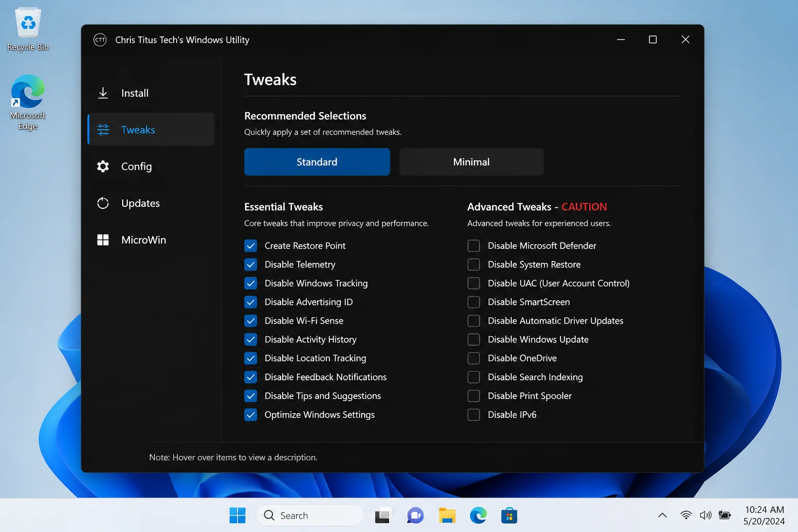Viewport: 798px width, 532px height.
Task: Close the Windows Utility window
Action: 685,39
